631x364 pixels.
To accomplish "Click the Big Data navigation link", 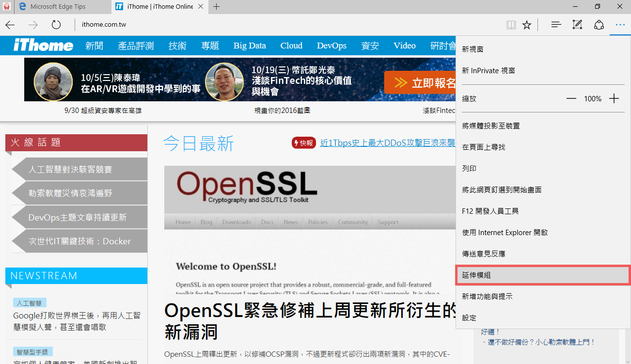I will click(250, 46).
